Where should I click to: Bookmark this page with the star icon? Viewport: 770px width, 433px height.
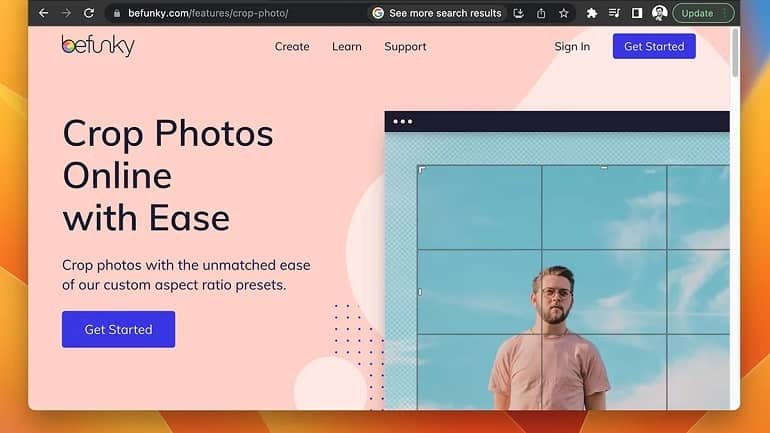pos(564,13)
